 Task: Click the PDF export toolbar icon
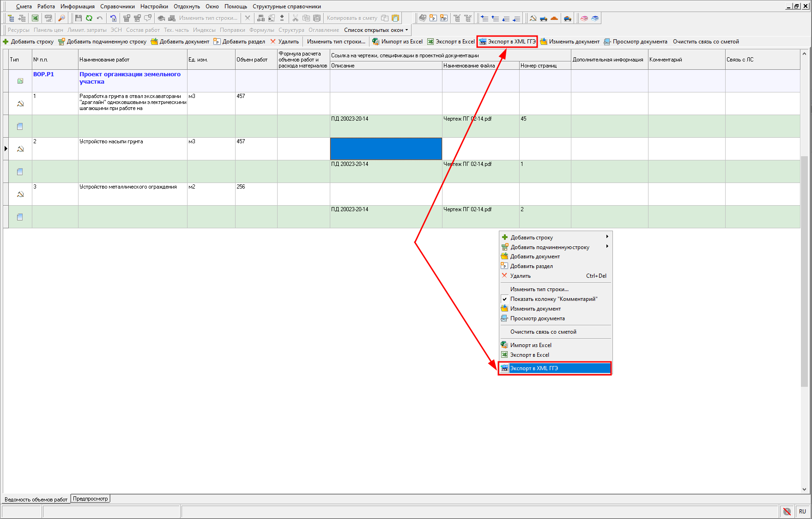48,18
